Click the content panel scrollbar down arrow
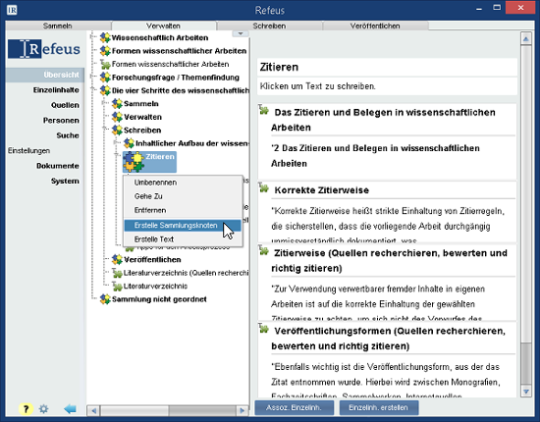The width and height of the screenshot is (540, 422). pos(526,392)
